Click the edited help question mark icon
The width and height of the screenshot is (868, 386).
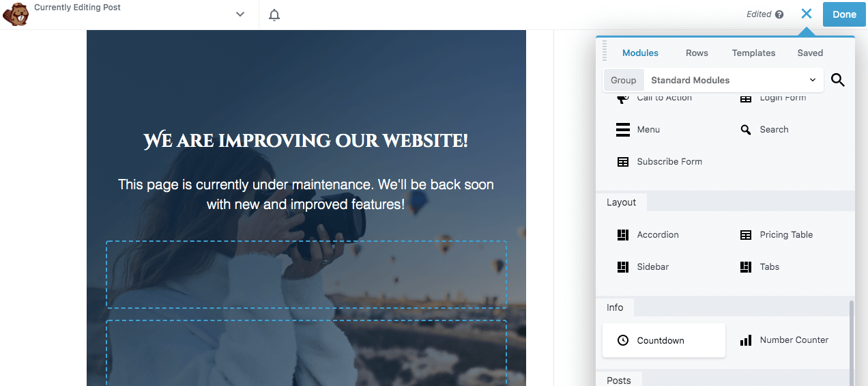coord(779,14)
